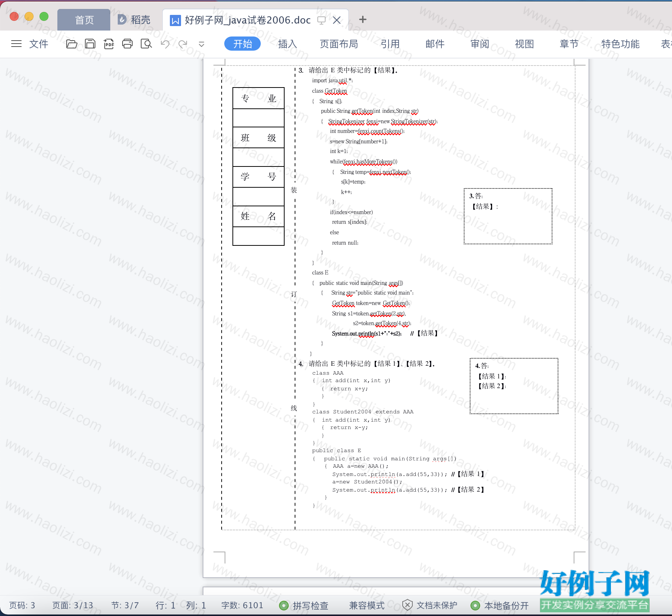The width and height of the screenshot is (672, 616).
Task: Click the WPS document icon on the tab
Action: coord(175,20)
